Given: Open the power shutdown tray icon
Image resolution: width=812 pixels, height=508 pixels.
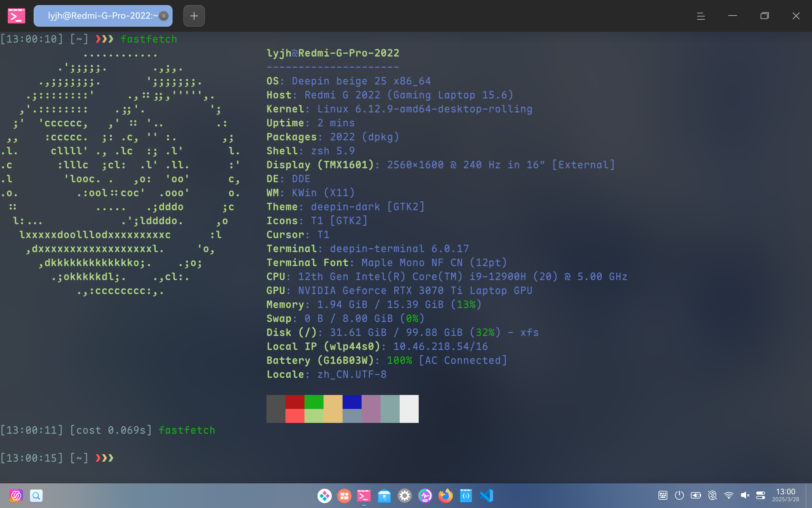Looking at the screenshot, I should 679,495.
